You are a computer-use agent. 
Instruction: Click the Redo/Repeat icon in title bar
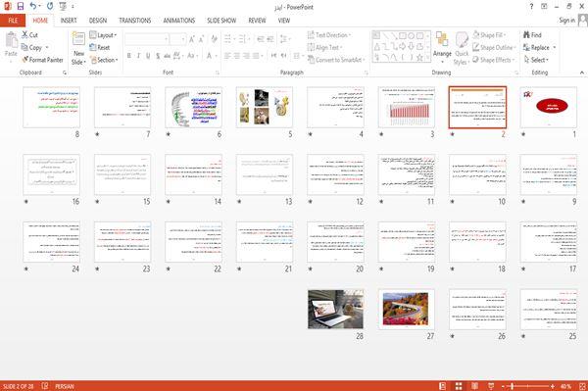(x=50, y=6)
